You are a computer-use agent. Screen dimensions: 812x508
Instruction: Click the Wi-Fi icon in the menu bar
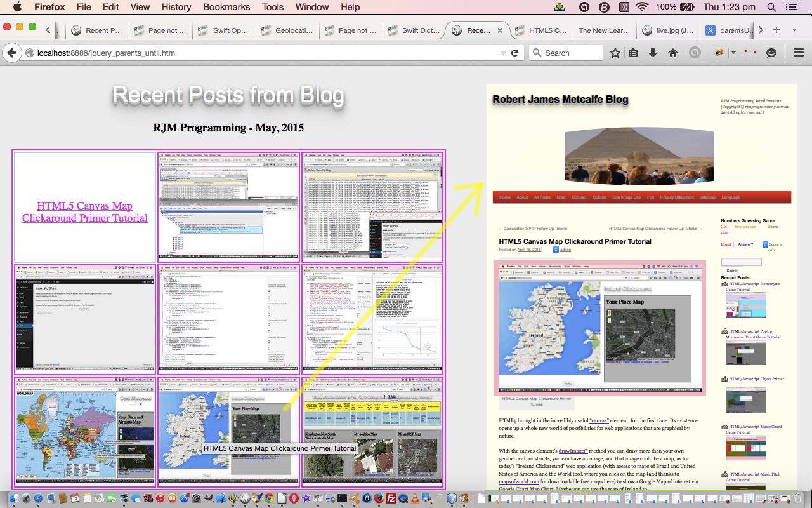click(643, 7)
